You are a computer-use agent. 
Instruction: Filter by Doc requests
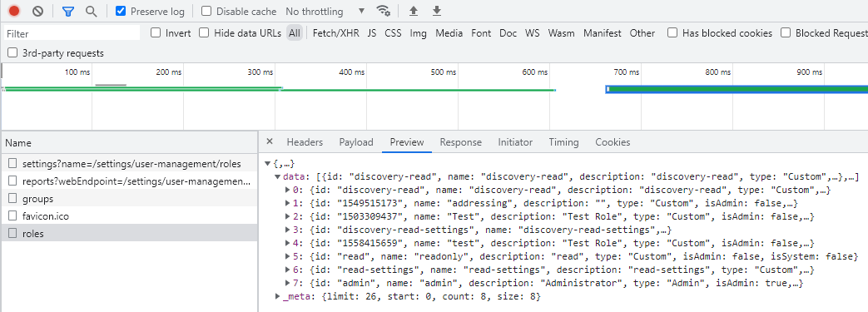pos(508,33)
